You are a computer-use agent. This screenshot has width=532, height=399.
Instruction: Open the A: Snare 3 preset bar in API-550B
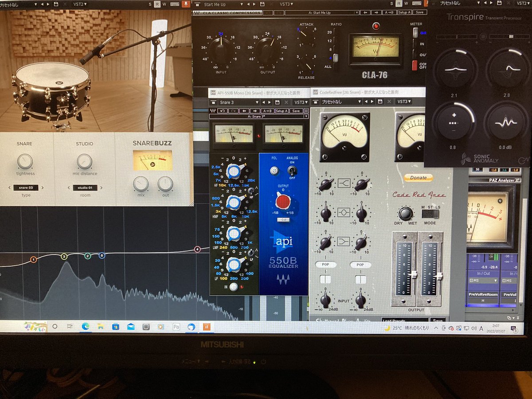click(258, 116)
